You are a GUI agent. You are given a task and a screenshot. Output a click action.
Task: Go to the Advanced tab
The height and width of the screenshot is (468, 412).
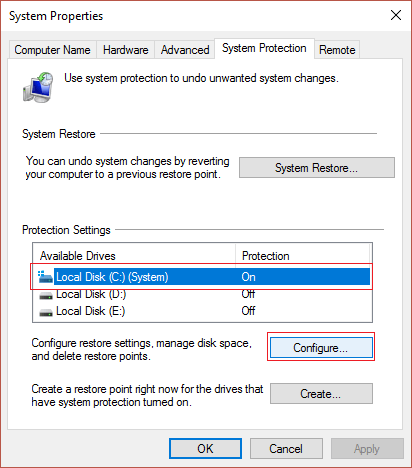tap(185, 50)
